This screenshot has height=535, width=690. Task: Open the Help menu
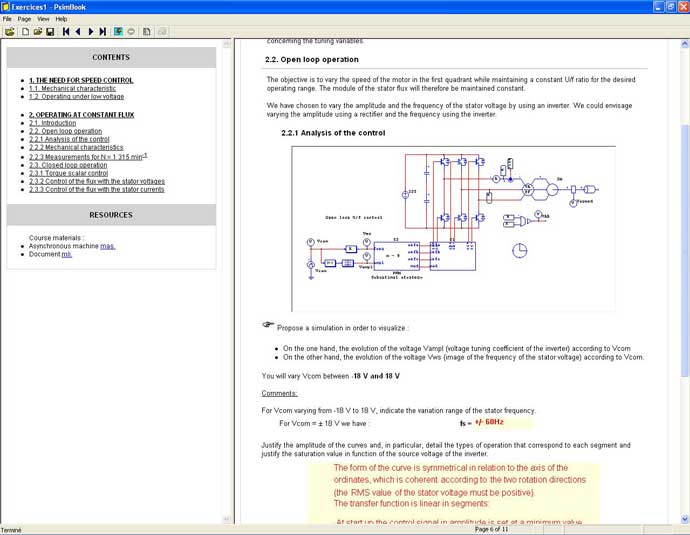61,19
